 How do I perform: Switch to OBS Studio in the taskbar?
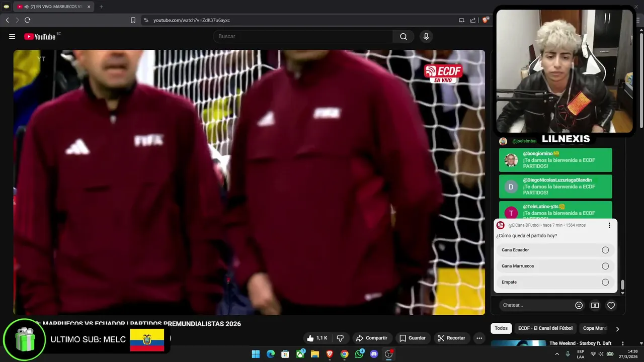(388, 354)
